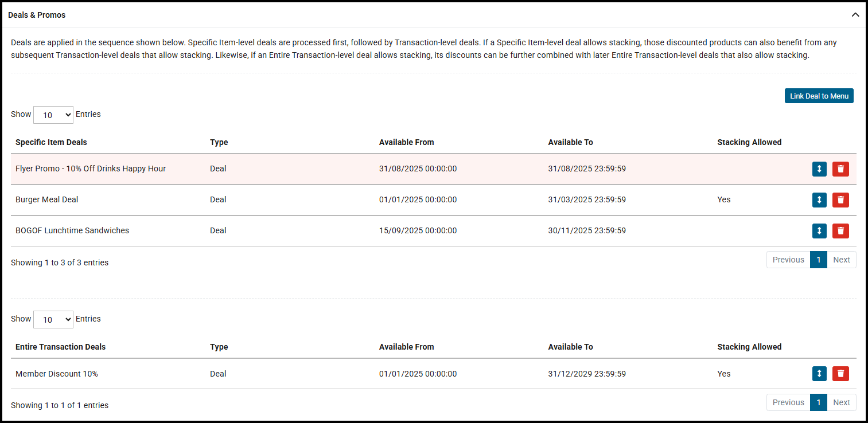This screenshot has width=868, height=423.
Task: Open Specific Item Deals entries-per-page dropdown
Action: [53, 115]
